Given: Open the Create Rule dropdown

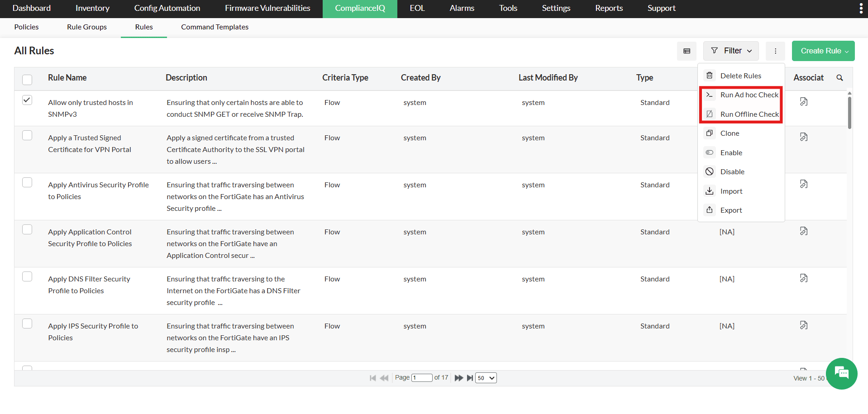Looking at the screenshot, I should (823, 51).
